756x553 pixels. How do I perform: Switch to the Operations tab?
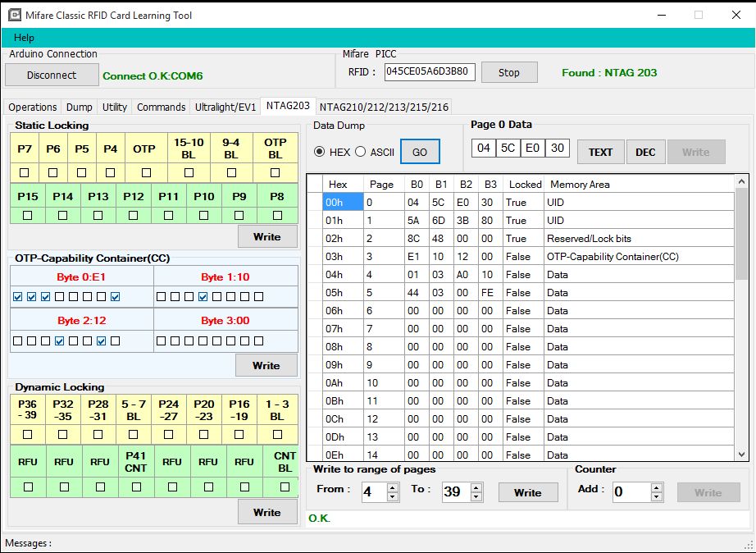tap(32, 107)
